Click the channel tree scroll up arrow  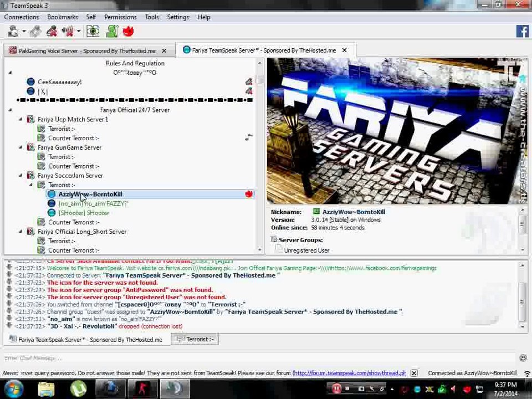(x=259, y=63)
